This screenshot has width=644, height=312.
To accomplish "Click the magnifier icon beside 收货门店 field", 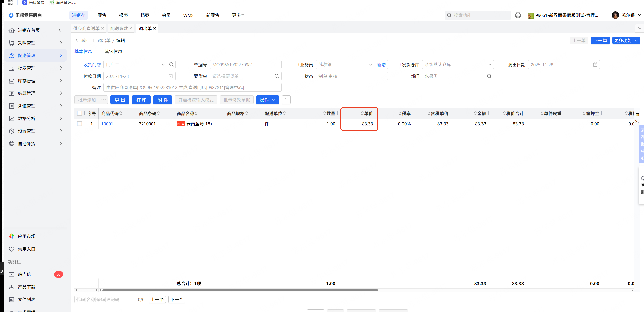I will (171, 65).
